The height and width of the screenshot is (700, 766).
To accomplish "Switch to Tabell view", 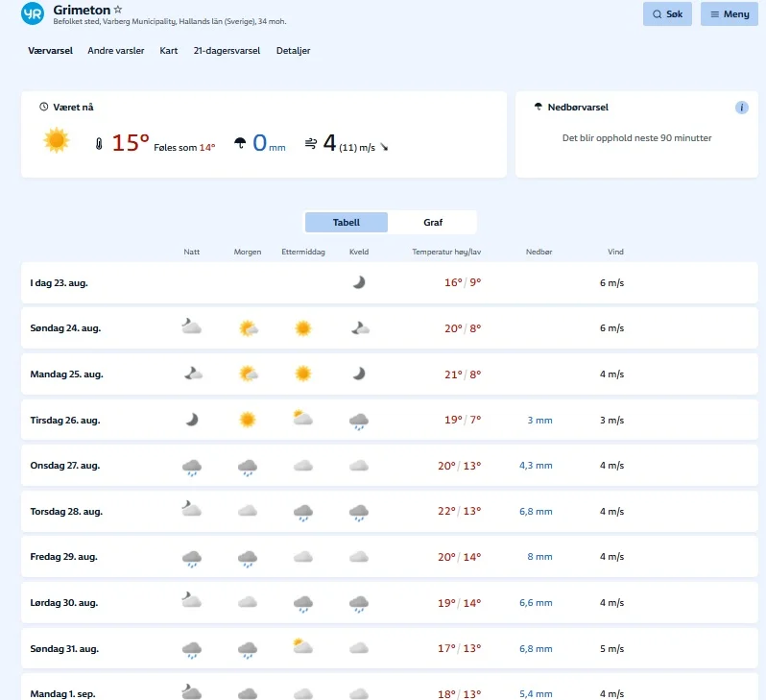I will 347,223.
